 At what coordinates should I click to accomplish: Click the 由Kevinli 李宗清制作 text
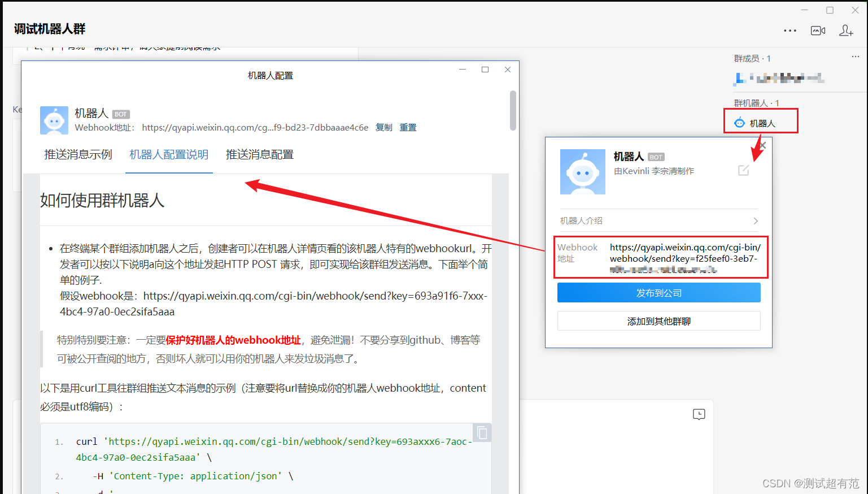tap(654, 171)
